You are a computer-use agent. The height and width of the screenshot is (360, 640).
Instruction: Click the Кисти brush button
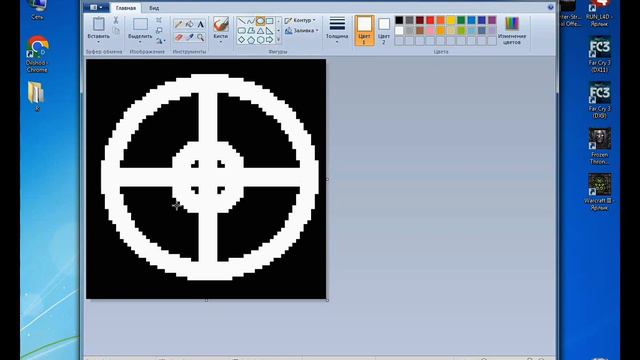coord(221,24)
